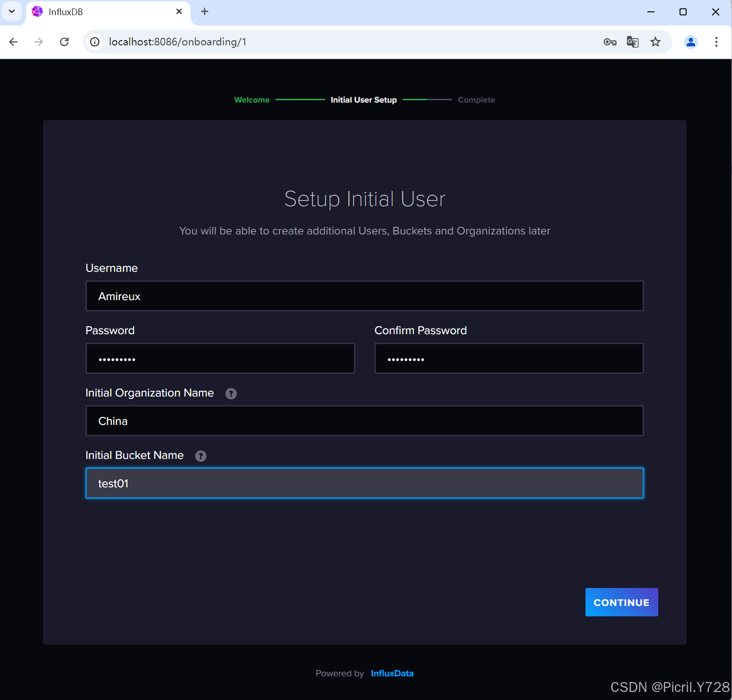Click the Google Translate icon in the address bar
The image size is (732, 700).
632,42
